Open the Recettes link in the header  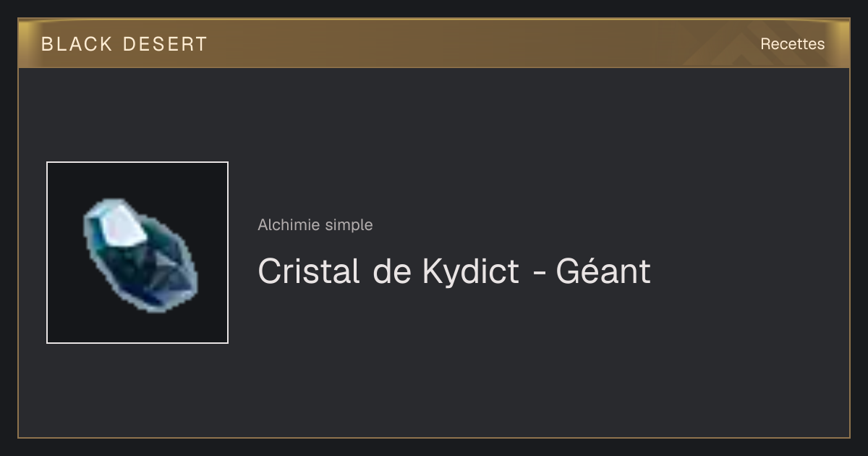point(792,44)
